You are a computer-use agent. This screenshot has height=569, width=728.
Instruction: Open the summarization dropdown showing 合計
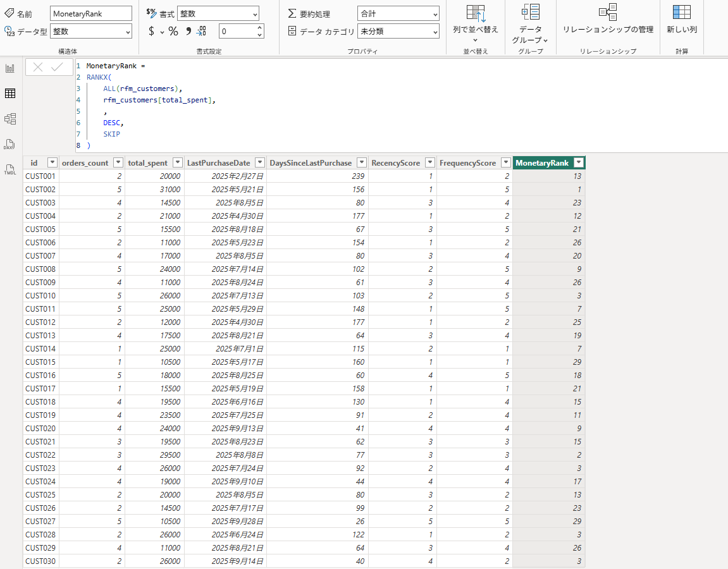coord(398,13)
